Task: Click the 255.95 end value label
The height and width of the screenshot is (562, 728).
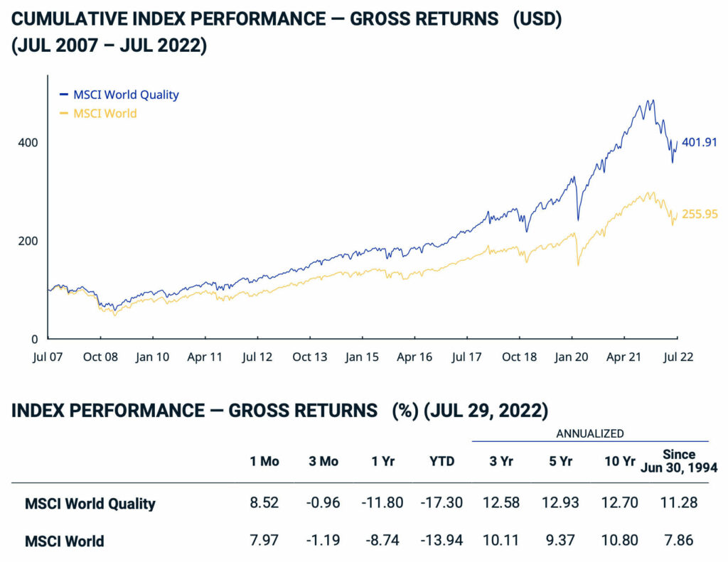Action: point(700,214)
